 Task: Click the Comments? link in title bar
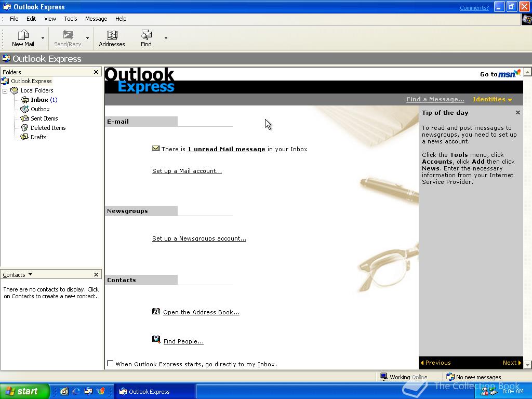coord(474,8)
